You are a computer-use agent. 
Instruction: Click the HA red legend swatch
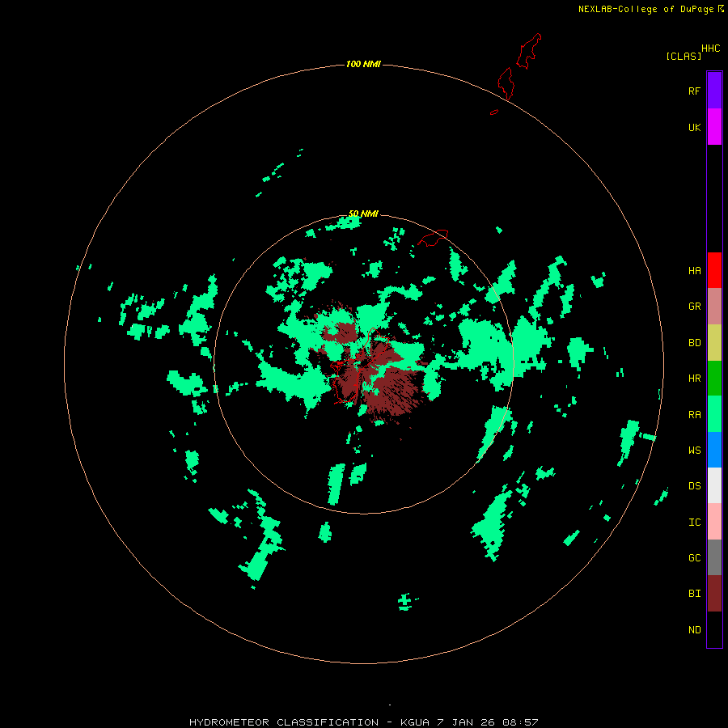pyautogui.click(x=714, y=270)
